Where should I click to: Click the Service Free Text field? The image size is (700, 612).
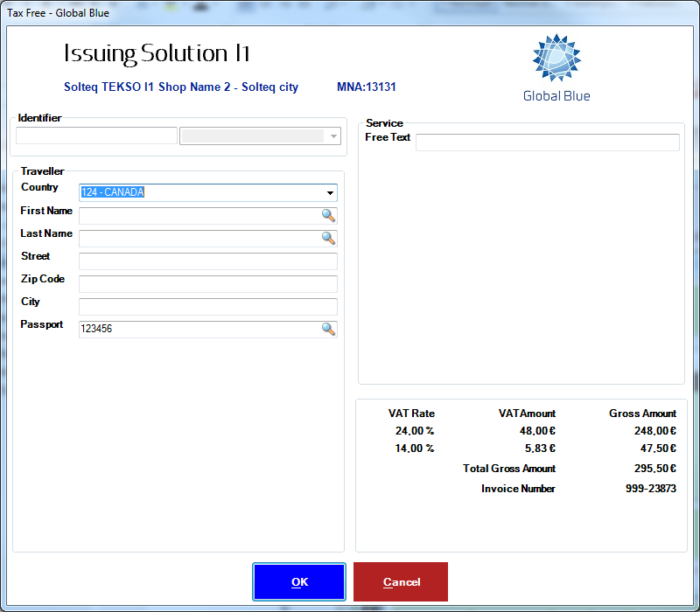[x=547, y=143]
